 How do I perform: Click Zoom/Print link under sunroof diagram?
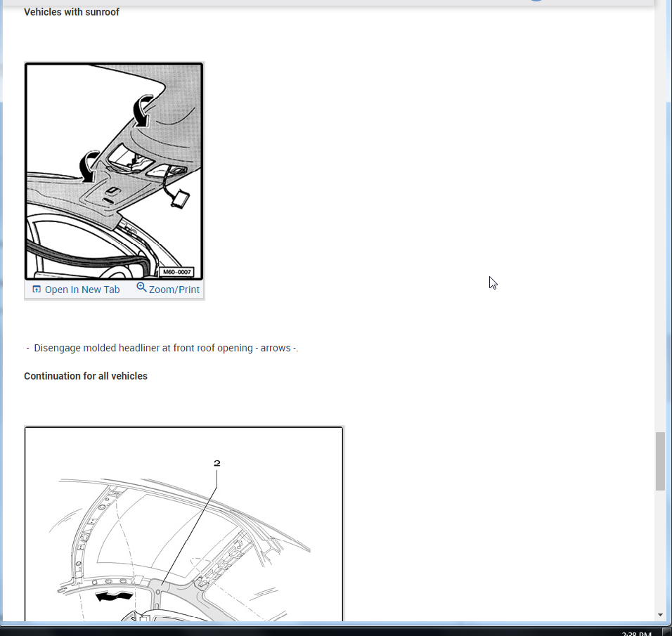[x=174, y=290]
